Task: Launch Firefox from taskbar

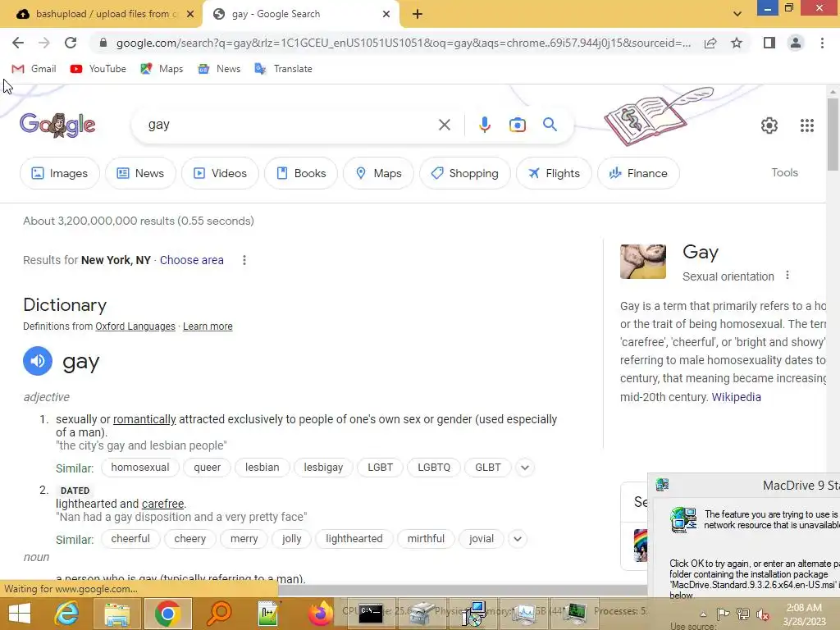Action: click(x=320, y=614)
